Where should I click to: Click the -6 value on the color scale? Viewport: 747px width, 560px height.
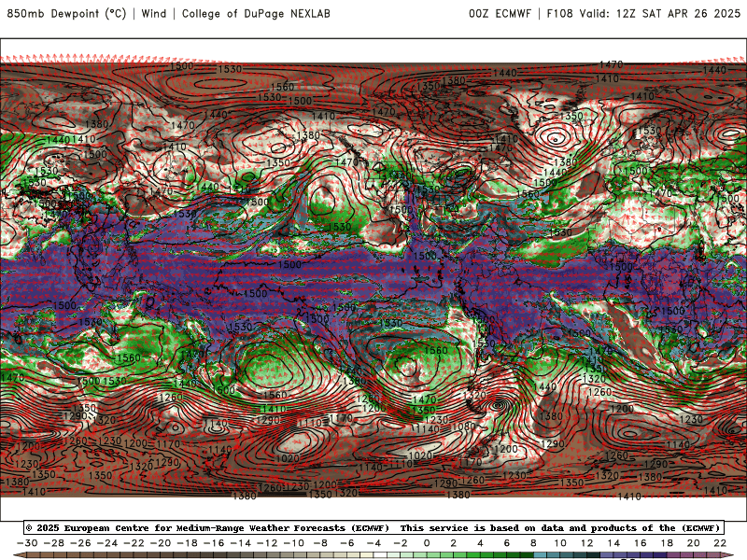[347, 543]
